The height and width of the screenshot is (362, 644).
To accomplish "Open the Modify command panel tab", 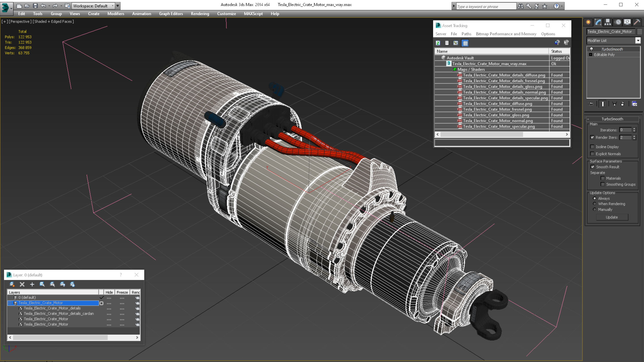I will coord(598,22).
